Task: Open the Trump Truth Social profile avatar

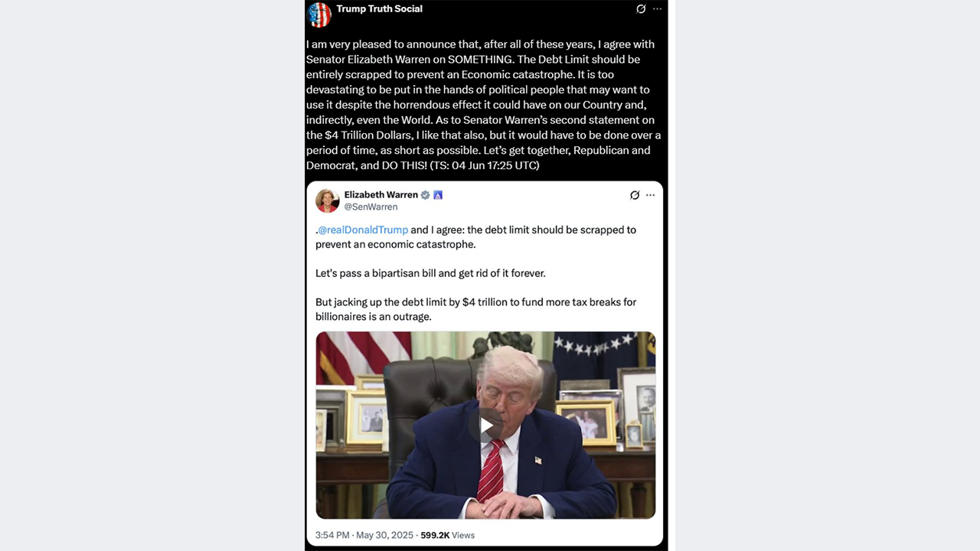Action: pos(320,15)
